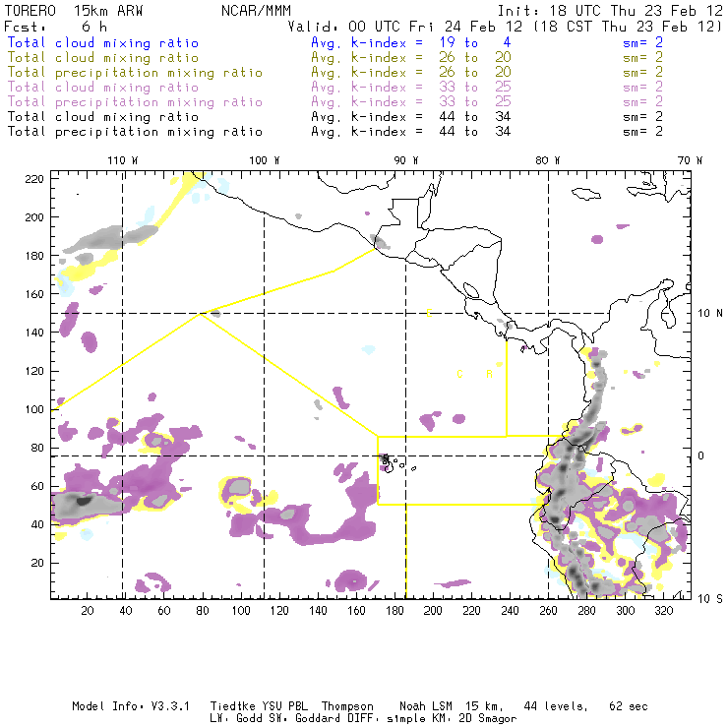Select the "44 levels," footer text
This screenshot has height=728, width=728.
[556, 706]
